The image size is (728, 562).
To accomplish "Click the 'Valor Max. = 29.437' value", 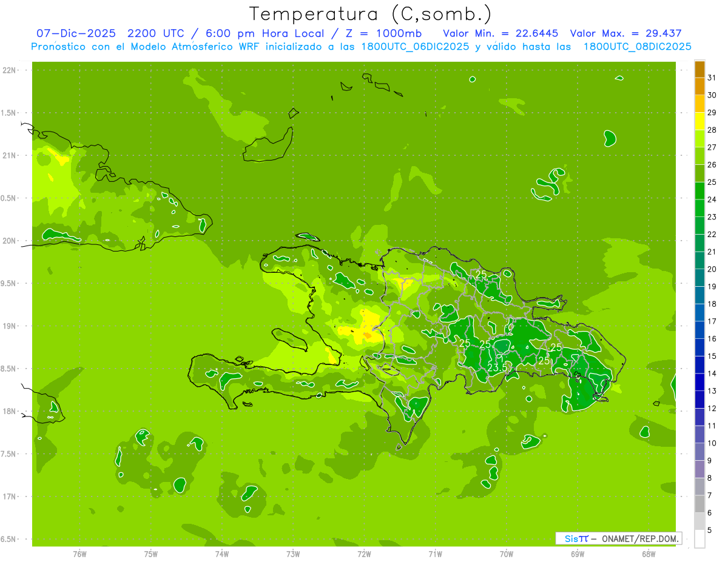I will click(x=627, y=33).
